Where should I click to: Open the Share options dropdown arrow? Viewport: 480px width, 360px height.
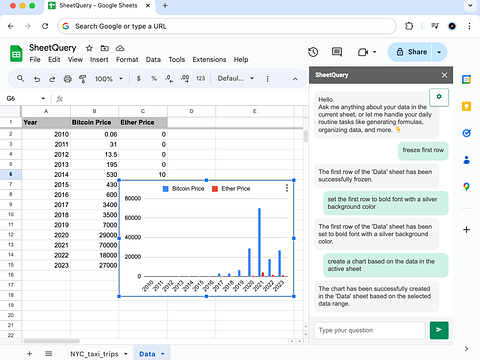[x=439, y=52]
